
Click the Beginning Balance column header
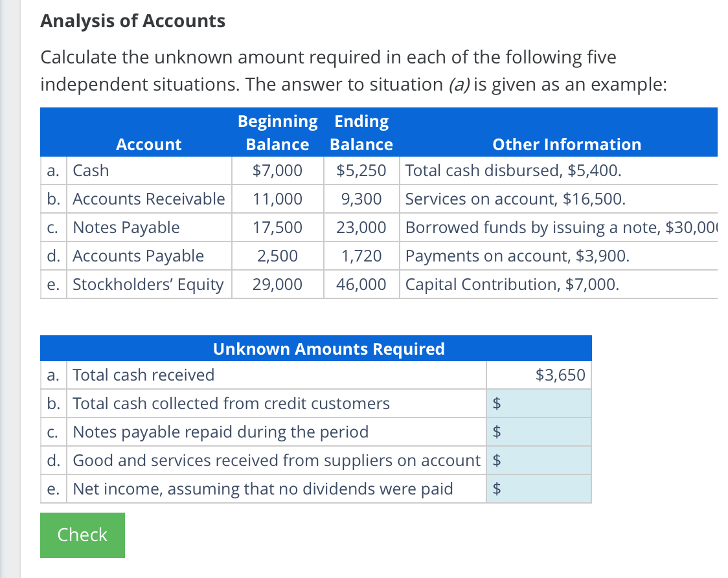coord(277,132)
